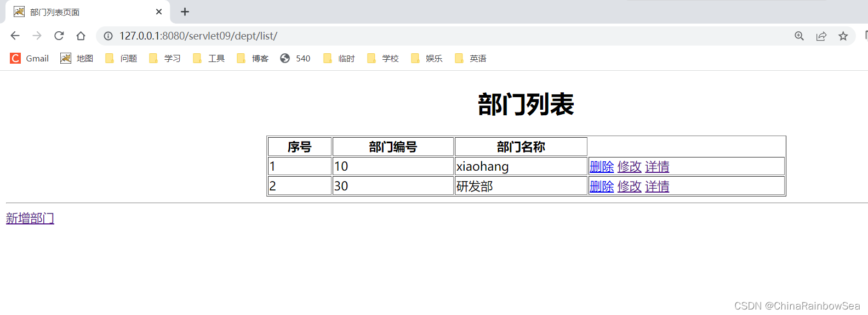
Task: Open the 地图 bookmark
Action: point(77,58)
